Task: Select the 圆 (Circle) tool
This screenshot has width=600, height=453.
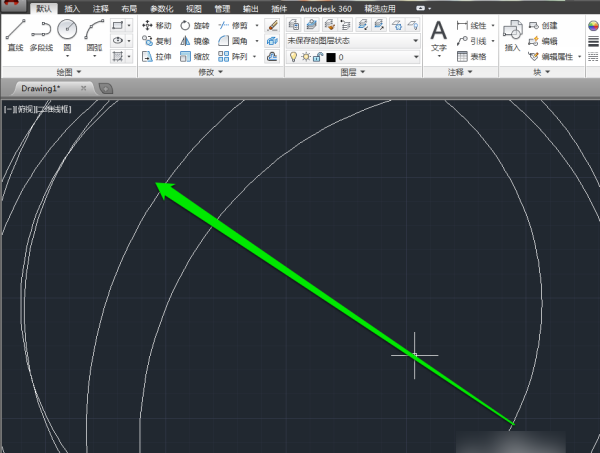Action: click(67, 34)
